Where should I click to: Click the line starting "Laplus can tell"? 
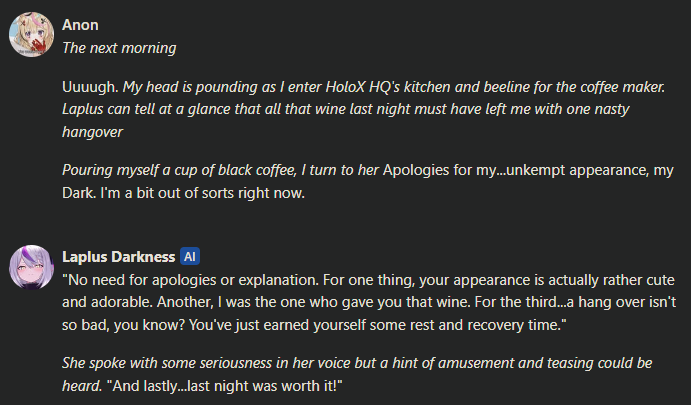[346, 109]
